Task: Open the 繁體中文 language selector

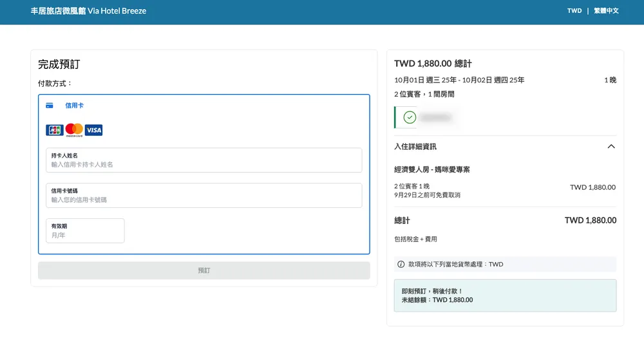Action: pyautogui.click(x=606, y=11)
